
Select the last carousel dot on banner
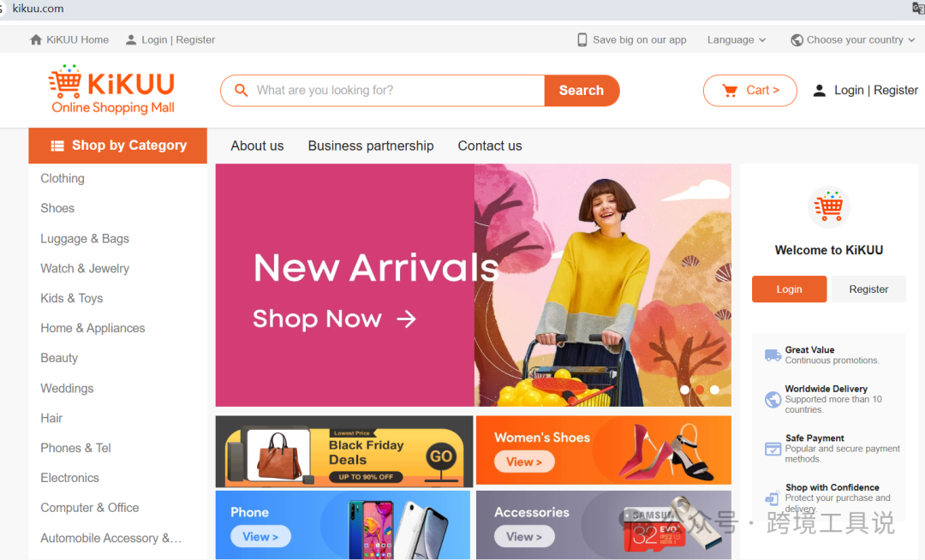pos(714,390)
